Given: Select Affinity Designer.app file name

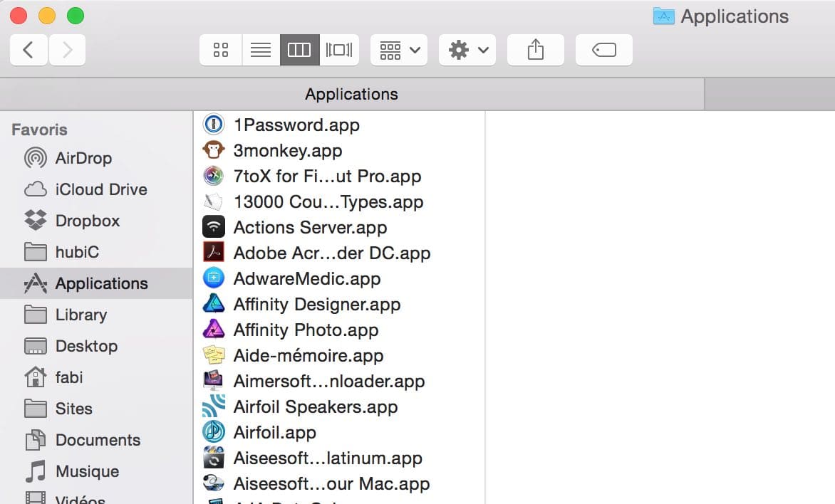Looking at the screenshot, I should [x=317, y=304].
